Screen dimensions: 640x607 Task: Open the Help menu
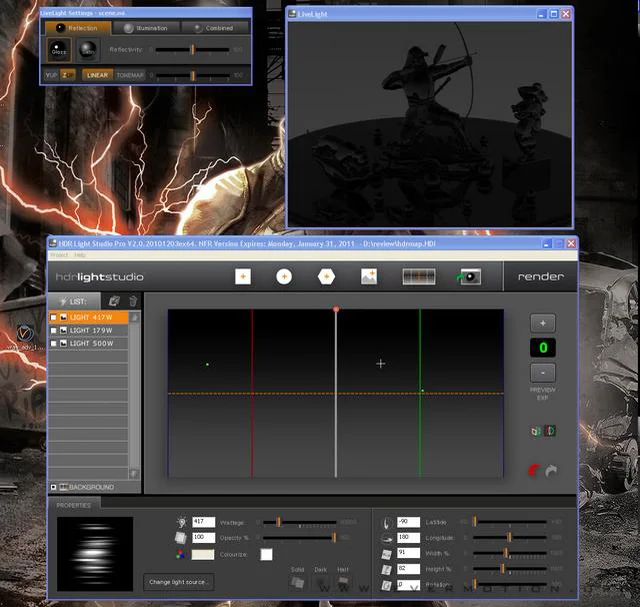click(80, 255)
